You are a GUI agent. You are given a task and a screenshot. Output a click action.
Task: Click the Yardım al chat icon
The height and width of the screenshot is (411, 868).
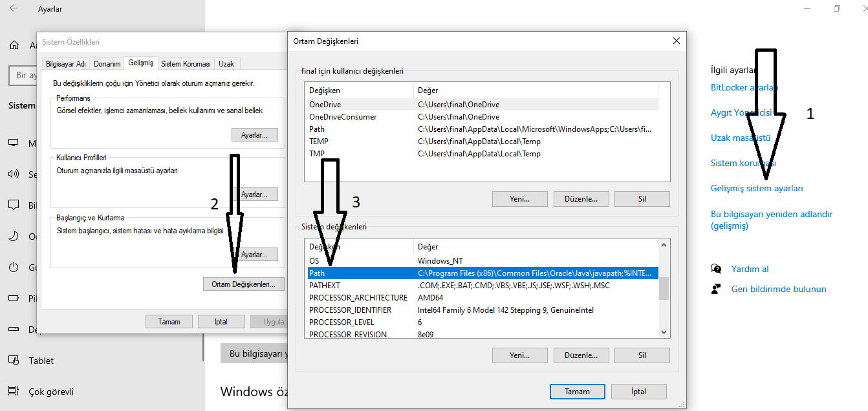pyautogui.click(x=716, y=269)
